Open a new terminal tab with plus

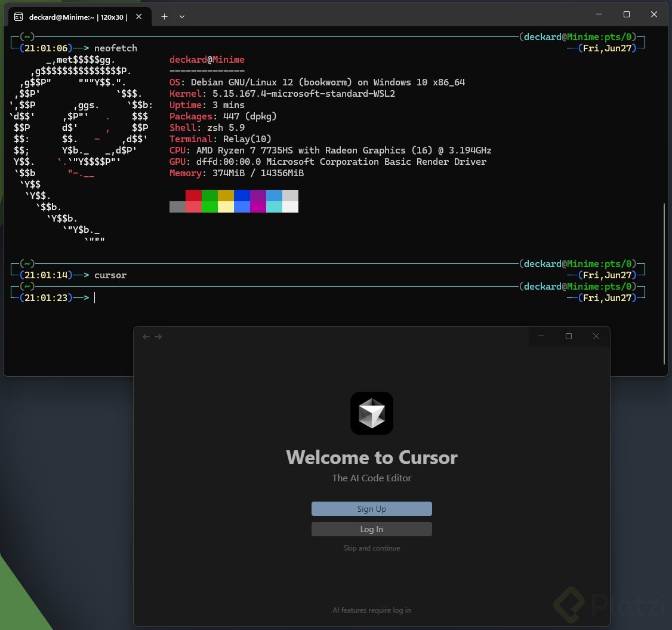pos(164,17)
